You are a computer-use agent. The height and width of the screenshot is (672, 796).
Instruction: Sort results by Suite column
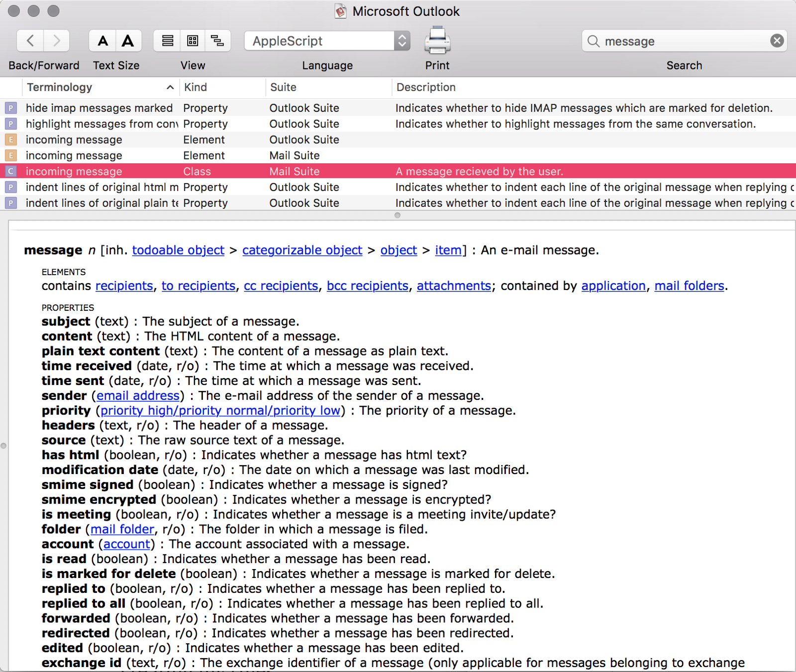click(x=328, y=88)
